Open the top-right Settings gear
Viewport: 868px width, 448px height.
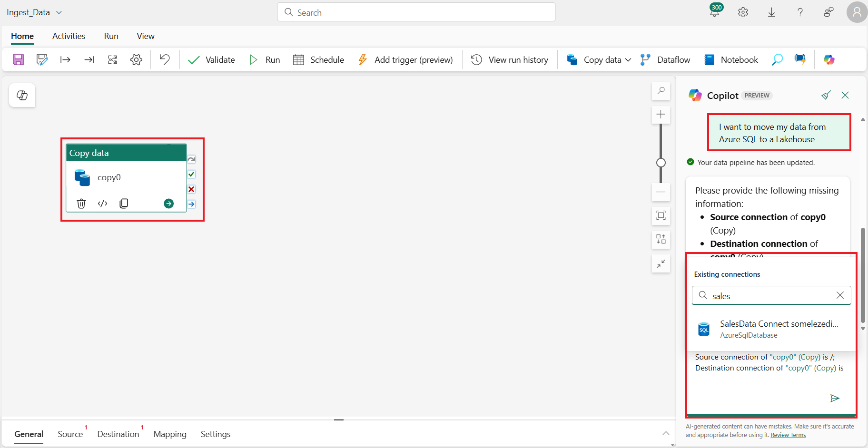(743, 12)
